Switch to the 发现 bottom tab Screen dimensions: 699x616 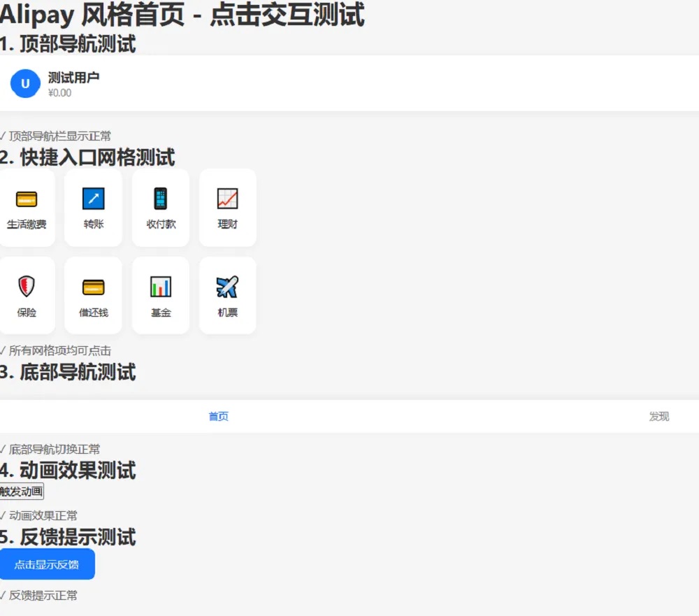(x=659, y=416)
